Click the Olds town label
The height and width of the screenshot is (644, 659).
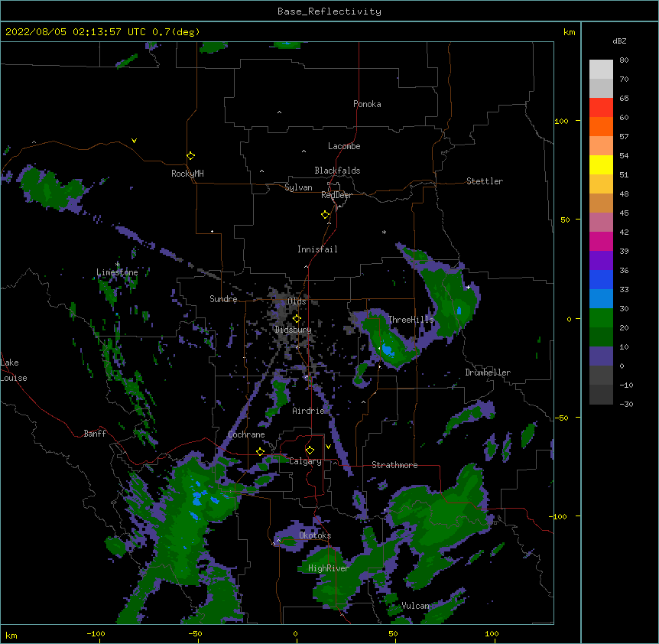pyautogui.click(x=297, y=301)
